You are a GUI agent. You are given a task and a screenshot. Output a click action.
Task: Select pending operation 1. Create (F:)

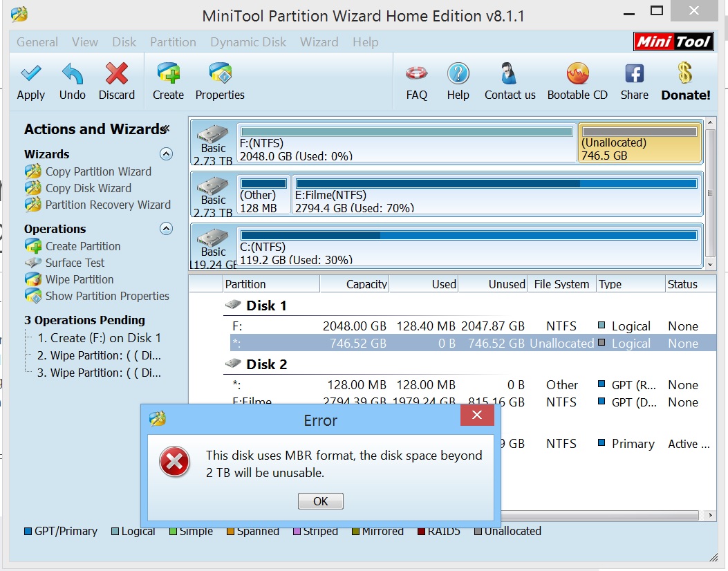(99, 338)
